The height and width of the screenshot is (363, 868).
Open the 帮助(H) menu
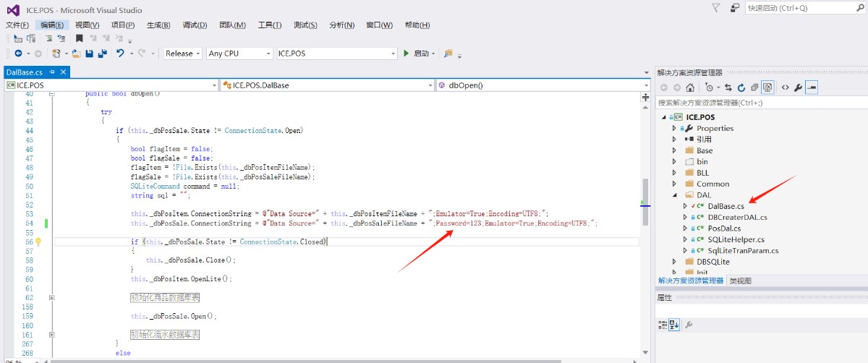pos(417,25)
